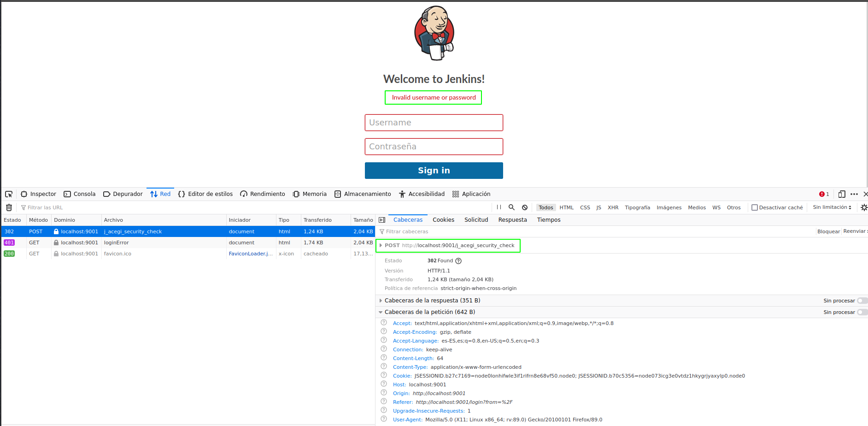Expand Cabeceras de la respuesta section
Screen dimensions: 868x426
pos(381,301)
